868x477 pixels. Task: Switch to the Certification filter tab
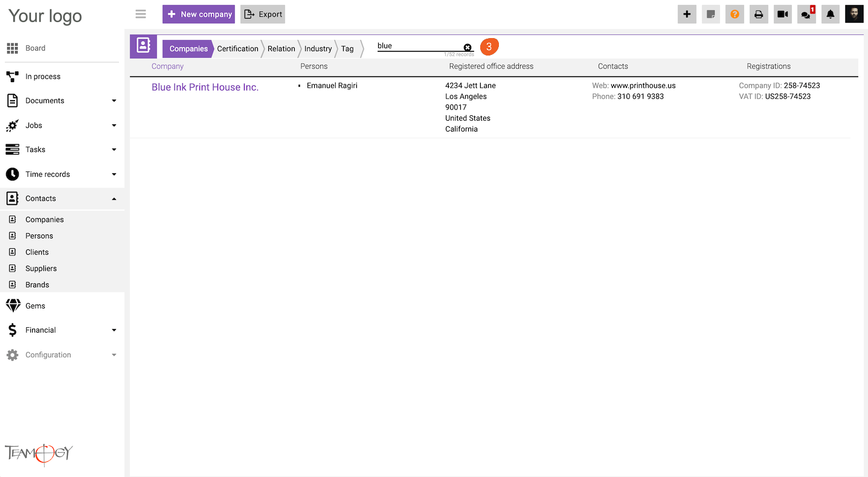237,49
